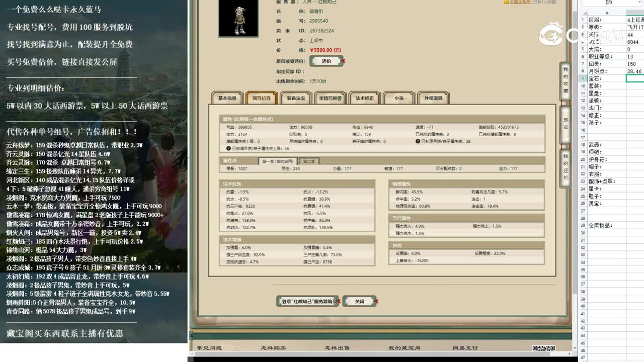Open the 坐骑召唤兽 tab
The width and height of the screenshot is (644, 362).
click(x=330, y=98)
